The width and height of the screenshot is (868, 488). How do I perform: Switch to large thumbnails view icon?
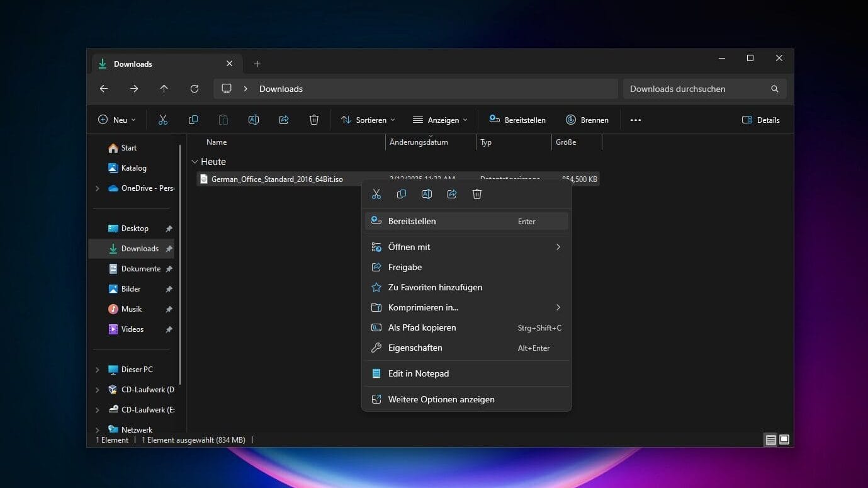(784, 440)
